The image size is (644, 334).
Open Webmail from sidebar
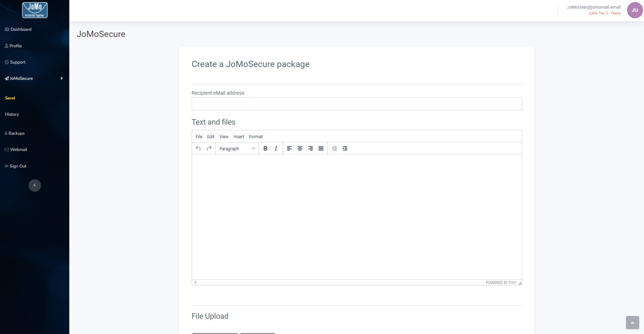16,149
